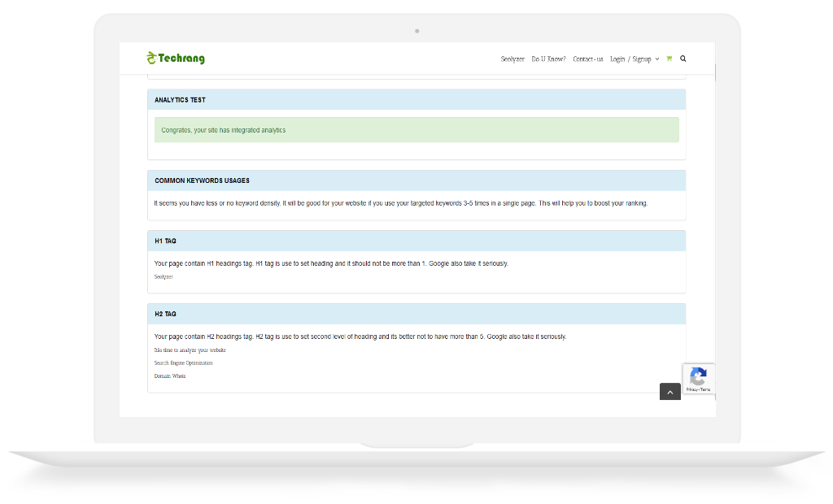Click 'Domain Whois' H2 entry

[170, 376]
